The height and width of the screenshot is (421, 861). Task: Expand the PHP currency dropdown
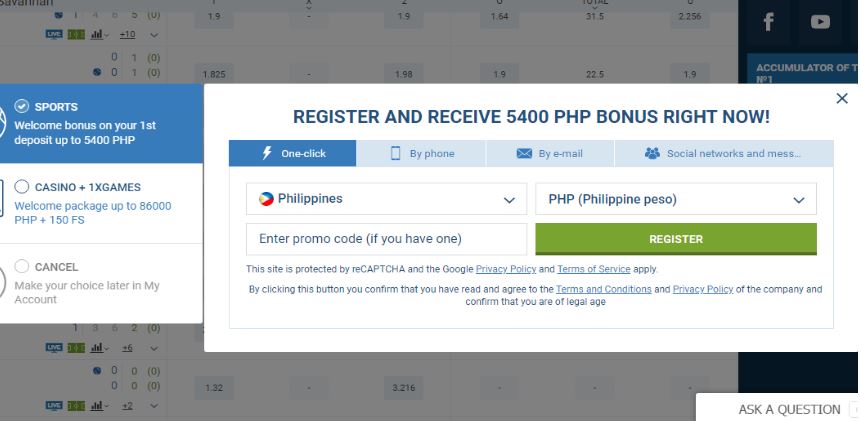pos(676,199)
